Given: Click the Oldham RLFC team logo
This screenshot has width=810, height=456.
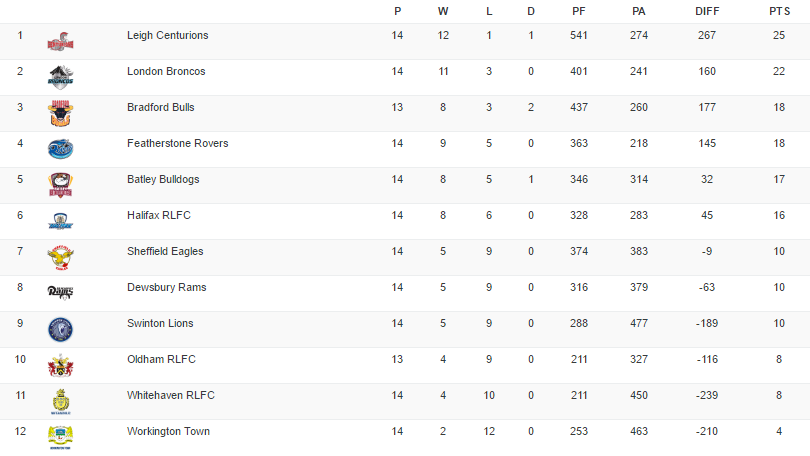Looking at the screenshot, I should 61,365.
